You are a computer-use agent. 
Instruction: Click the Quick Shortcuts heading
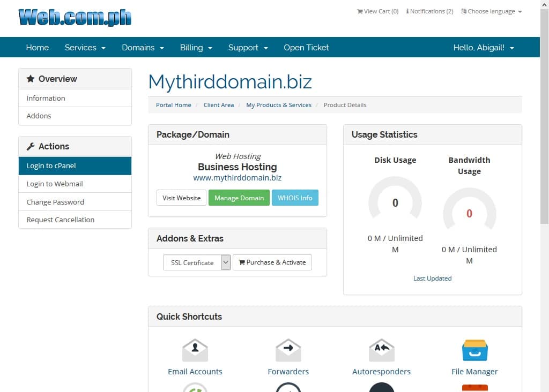click(x=189, y=316)
